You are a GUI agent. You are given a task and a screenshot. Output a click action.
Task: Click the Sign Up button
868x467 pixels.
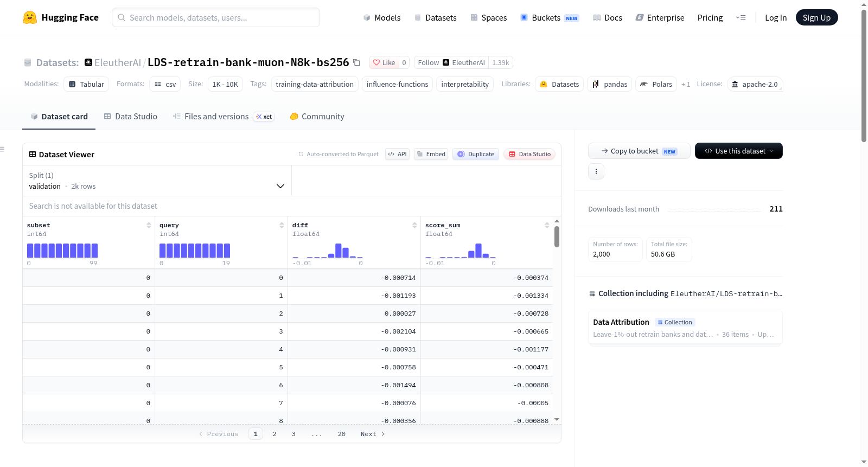pos(817,17)
